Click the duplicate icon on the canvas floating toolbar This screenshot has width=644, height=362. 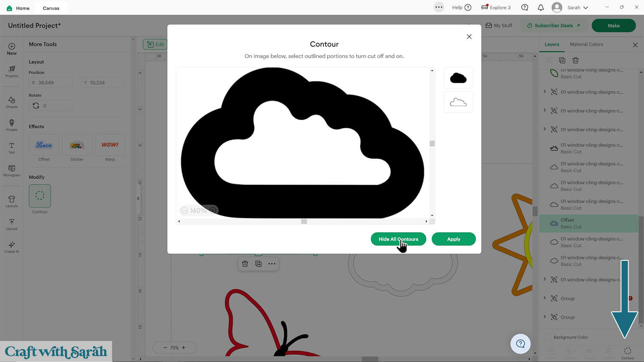(258, 264)
